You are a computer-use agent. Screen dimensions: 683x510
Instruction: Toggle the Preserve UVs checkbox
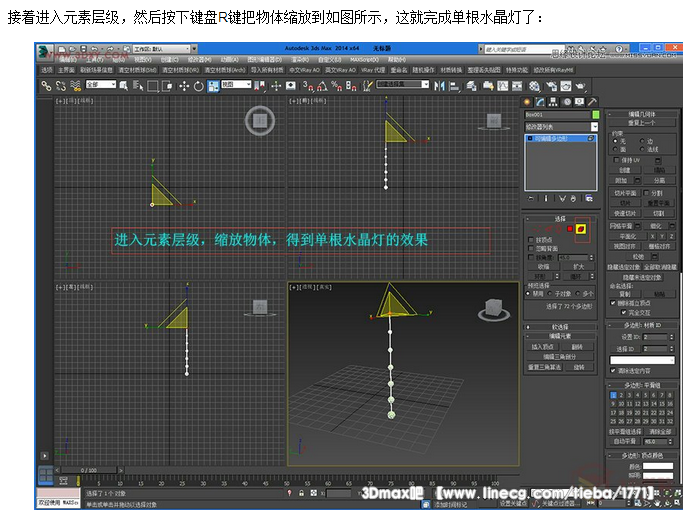point(616,160)
